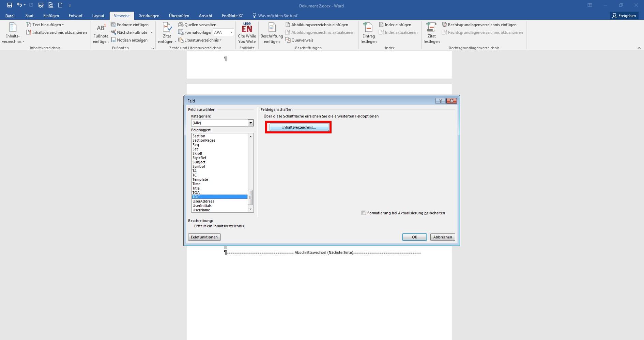
Task: Click the Inhaltsverzeichnis... button in the dialog
Action: coord(299,127)
